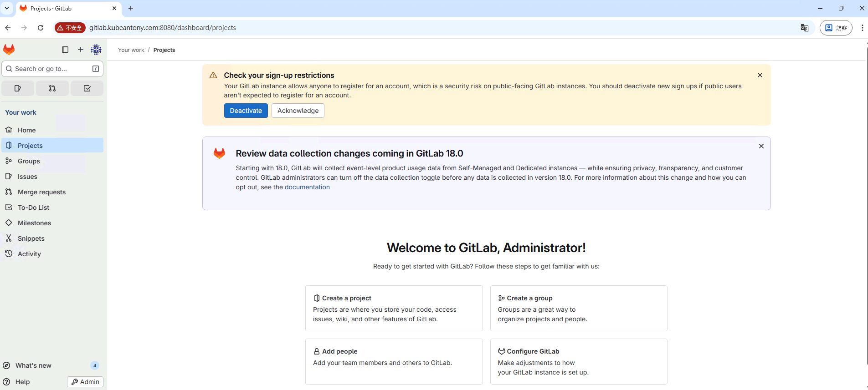Click the Your work sidebar heading
Viewport: 868px width, 390px height.
click(21, 112)
